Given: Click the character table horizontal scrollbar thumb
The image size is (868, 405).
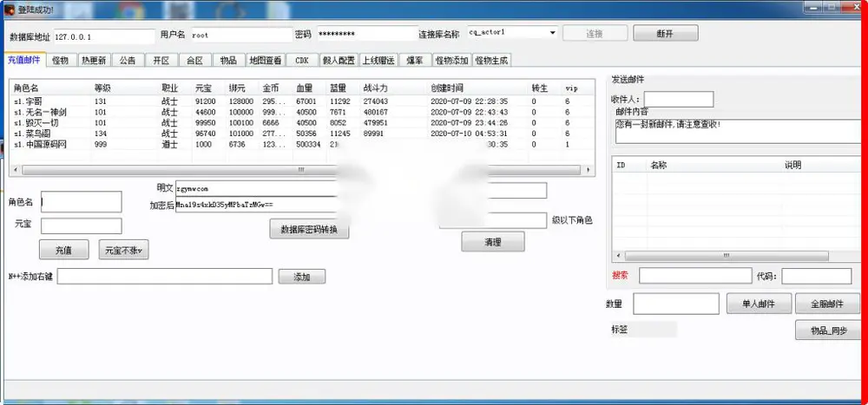Looking at the screenshot, I should 301,170.
